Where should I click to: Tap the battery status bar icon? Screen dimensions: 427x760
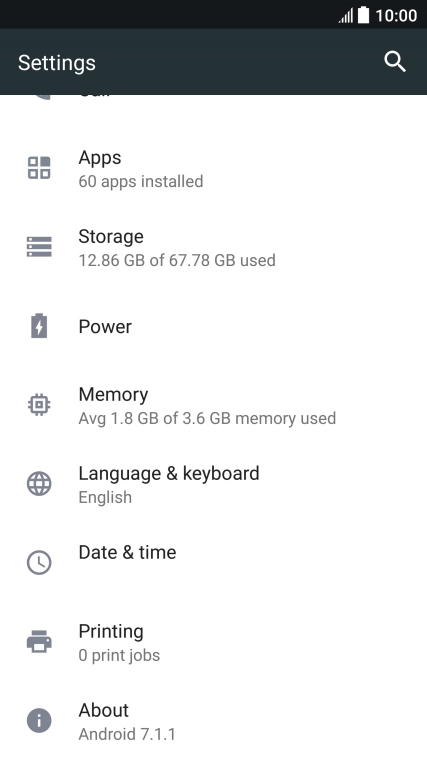364,15
